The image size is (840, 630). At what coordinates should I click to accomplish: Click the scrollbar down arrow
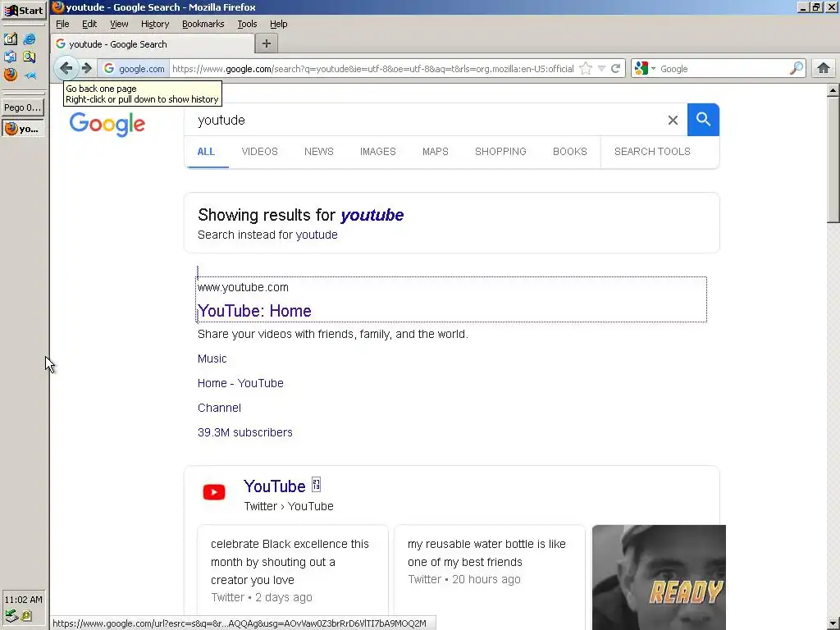coord(833,623)
